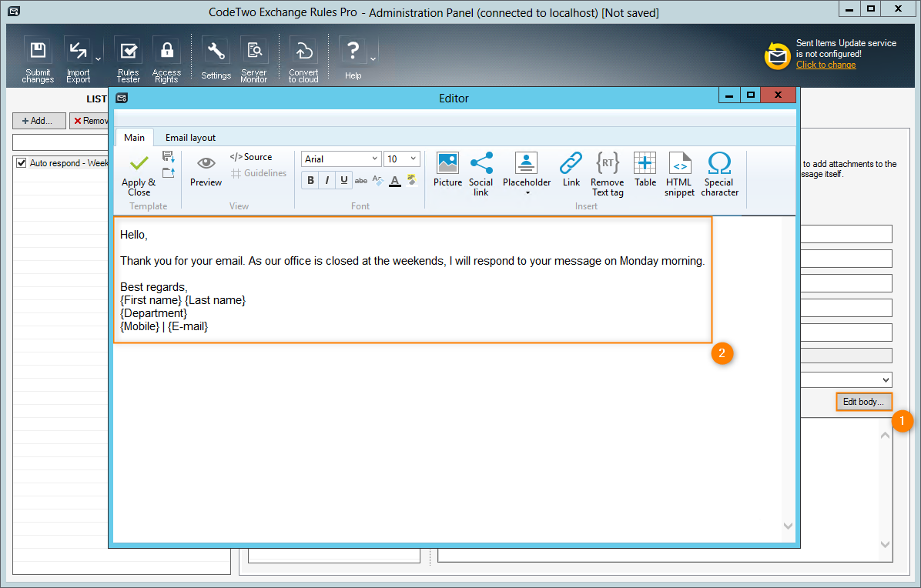Image resolution: width=921 pixels, height=588 pixels.
Task: Save template to file icon
Action: (x=169, y=157)
